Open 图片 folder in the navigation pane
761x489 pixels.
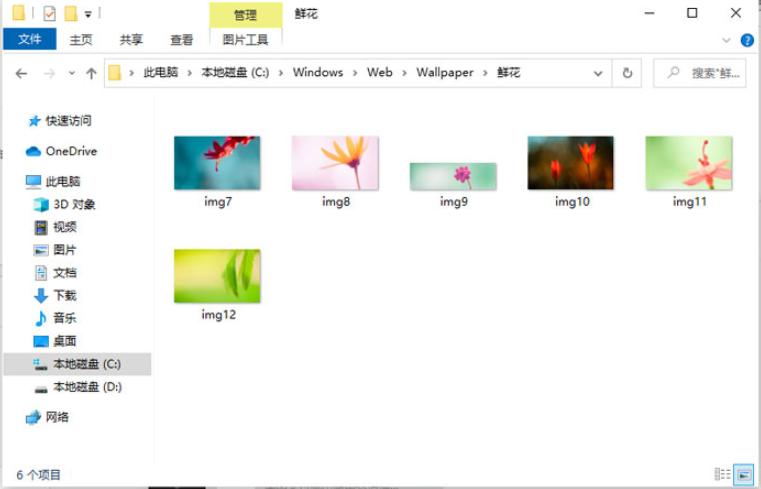(65, 250)
